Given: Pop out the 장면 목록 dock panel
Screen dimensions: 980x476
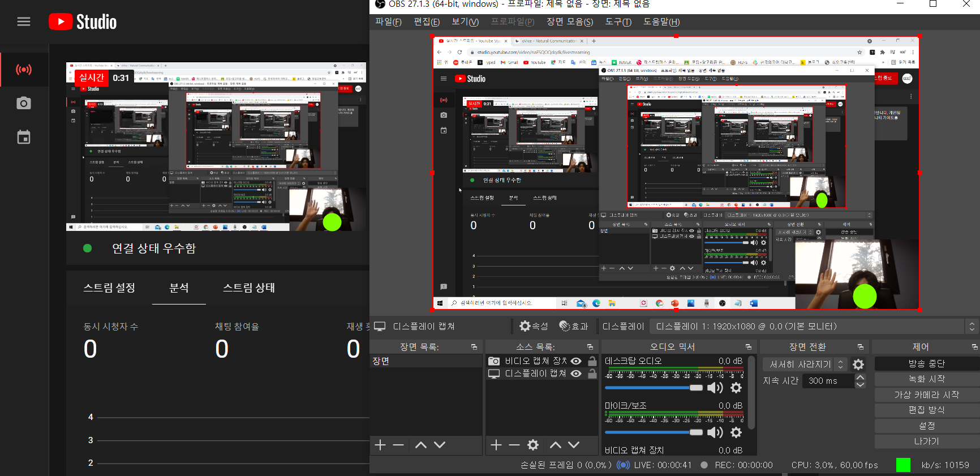Looking at the screenshot, I should [x=474, y=347].
